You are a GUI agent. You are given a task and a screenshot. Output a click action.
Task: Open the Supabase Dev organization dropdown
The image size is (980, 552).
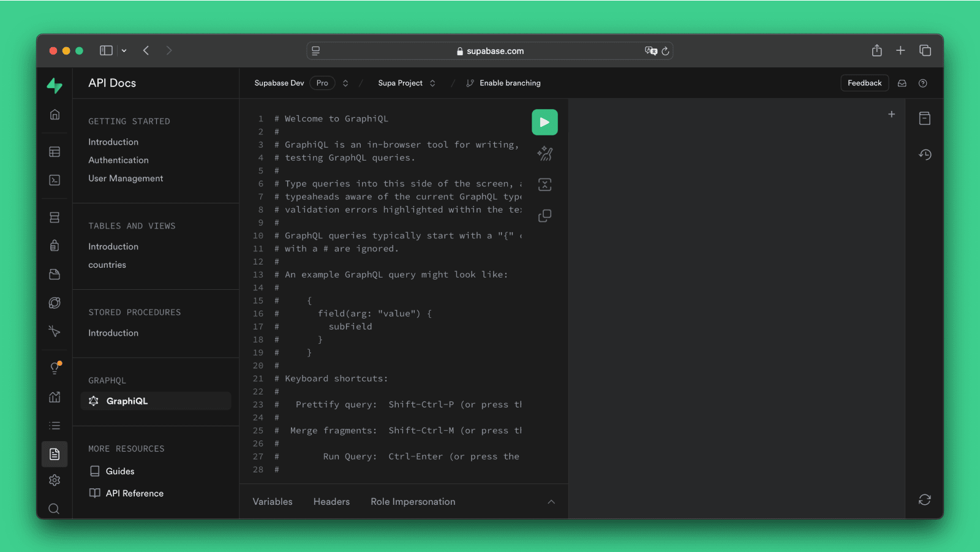pyautogui.click(x=345, y=83)
